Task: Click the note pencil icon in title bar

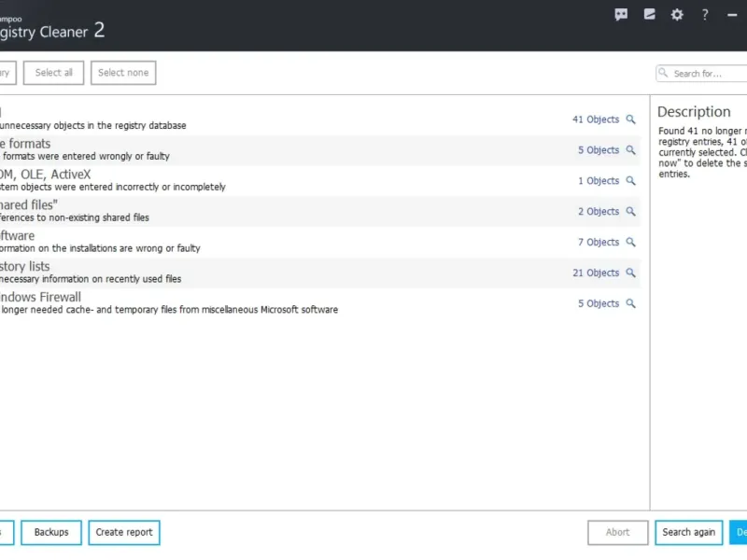Action: pos(650,14)
